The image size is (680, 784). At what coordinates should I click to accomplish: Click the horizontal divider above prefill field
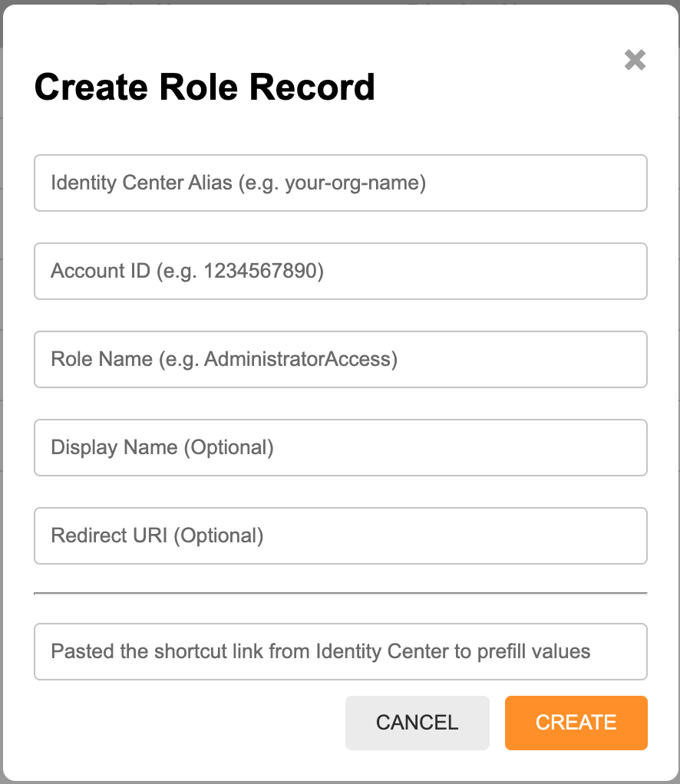[340, 593]
